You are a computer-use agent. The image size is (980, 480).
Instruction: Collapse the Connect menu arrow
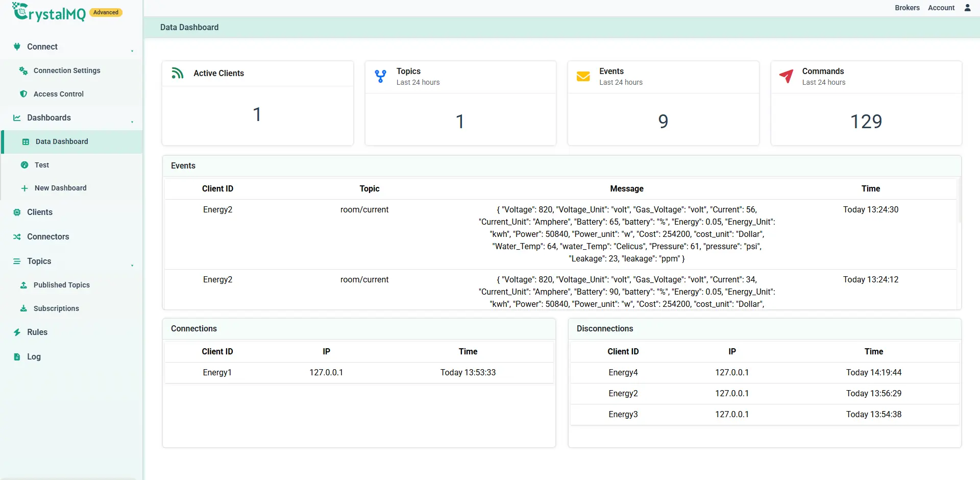click(132, 51)
